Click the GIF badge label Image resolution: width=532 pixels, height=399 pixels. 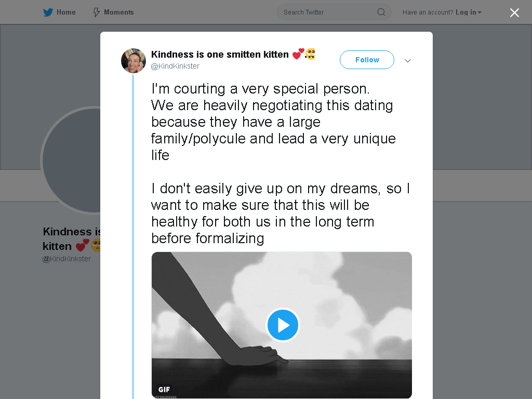[164, 390]
